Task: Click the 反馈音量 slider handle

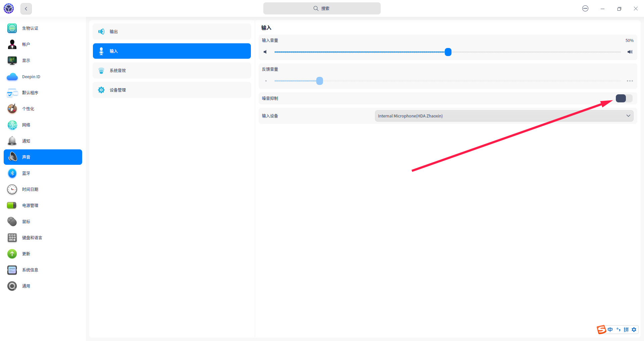Action: click(320, 81)
